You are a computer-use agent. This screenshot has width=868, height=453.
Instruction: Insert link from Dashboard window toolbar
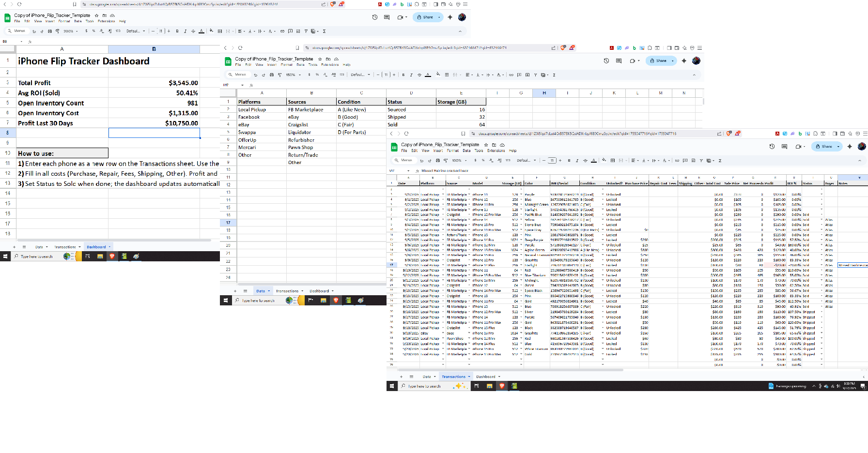[282, 31]
